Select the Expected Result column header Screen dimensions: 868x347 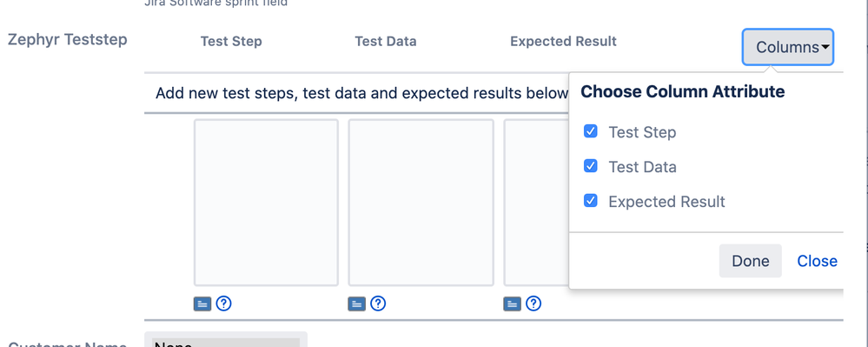564,42
